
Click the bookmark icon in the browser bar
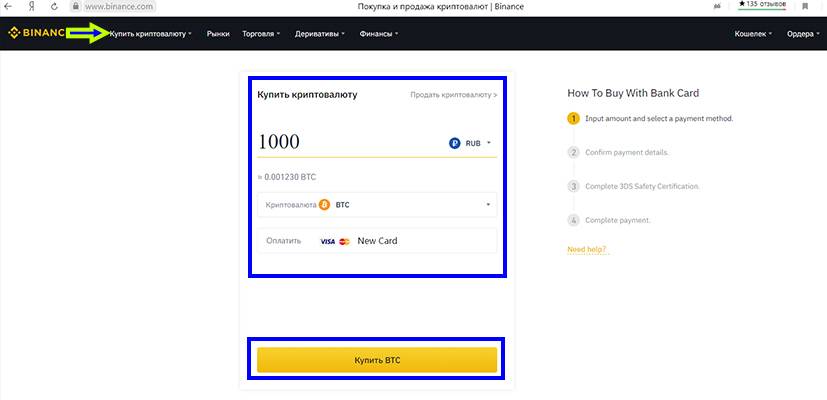click(x=805, y=6)
